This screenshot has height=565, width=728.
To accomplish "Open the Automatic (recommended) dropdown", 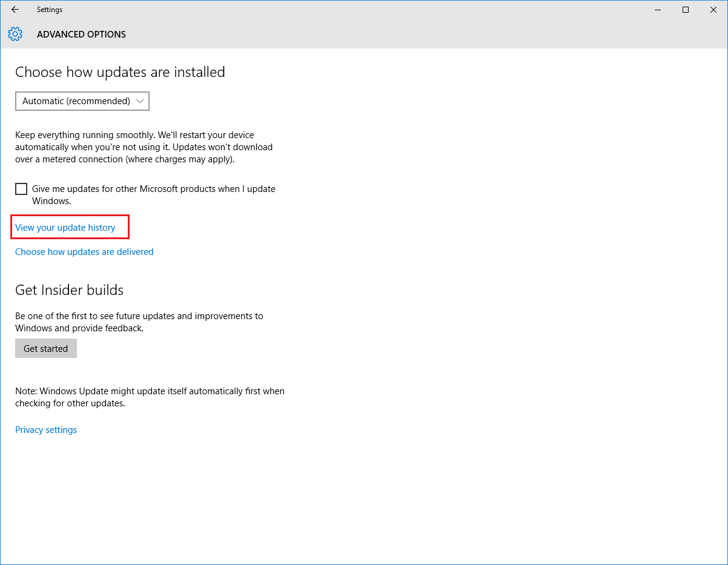I will click(x=76, y=101).
